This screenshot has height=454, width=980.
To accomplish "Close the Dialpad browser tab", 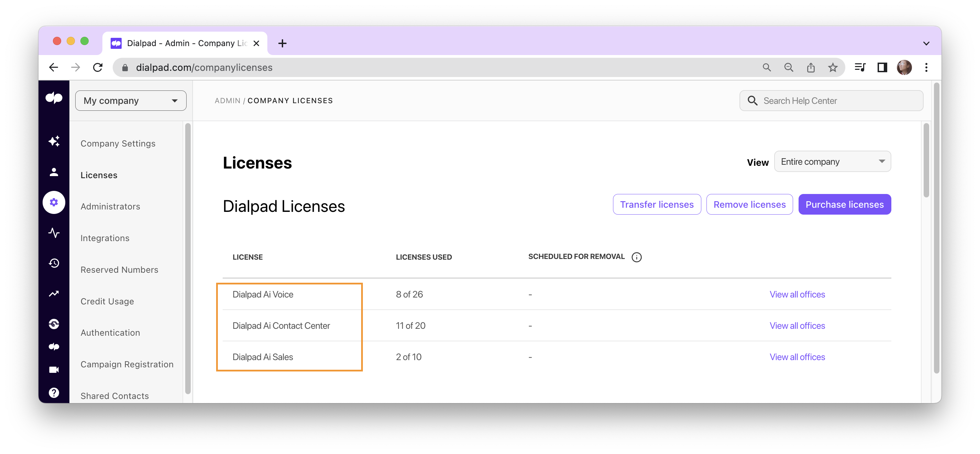I will (256, 43).
